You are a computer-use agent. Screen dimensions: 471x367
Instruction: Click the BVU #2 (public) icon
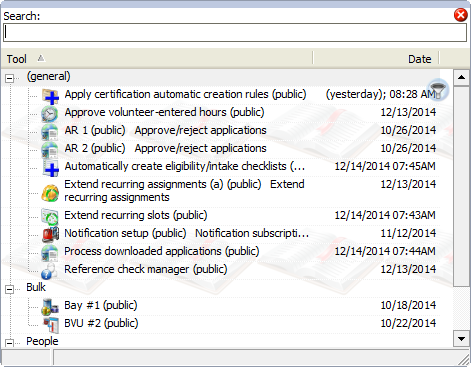(51, 325)
